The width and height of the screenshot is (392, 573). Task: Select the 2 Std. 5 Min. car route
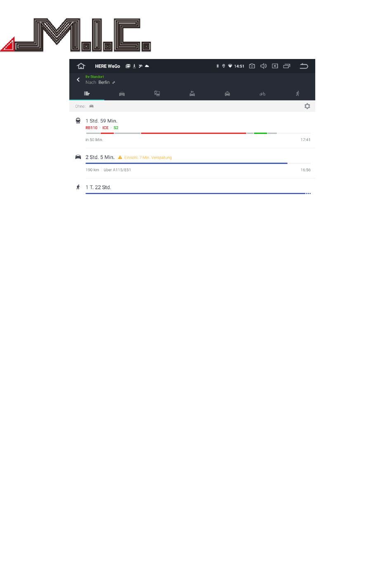192,163
